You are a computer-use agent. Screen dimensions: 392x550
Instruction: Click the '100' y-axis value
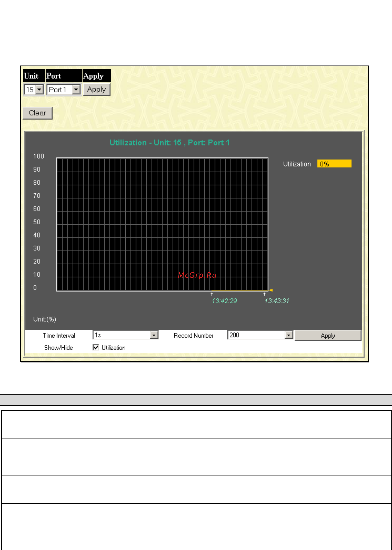click(39, 156)
